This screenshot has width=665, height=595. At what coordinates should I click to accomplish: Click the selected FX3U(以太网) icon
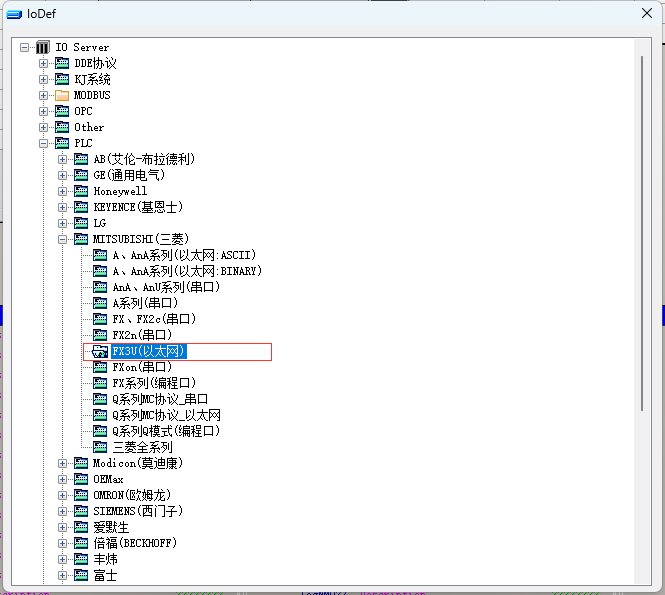[100, 351]
